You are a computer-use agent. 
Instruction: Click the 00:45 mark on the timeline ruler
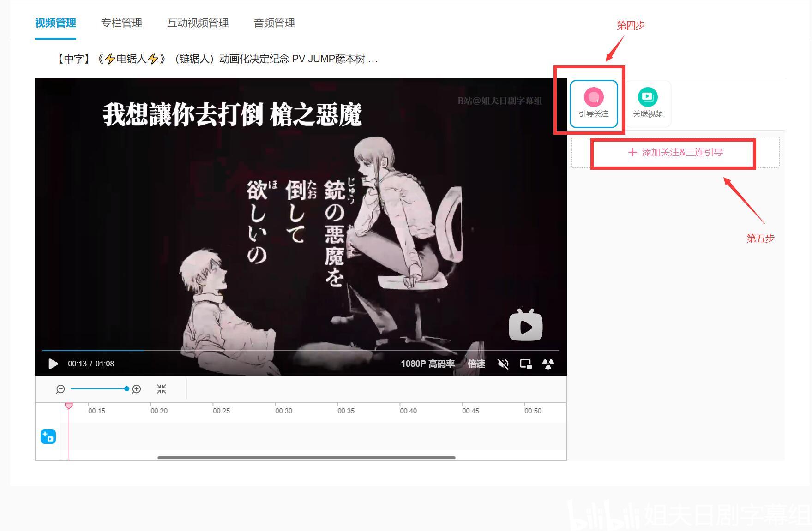click(x=470, y=411)
